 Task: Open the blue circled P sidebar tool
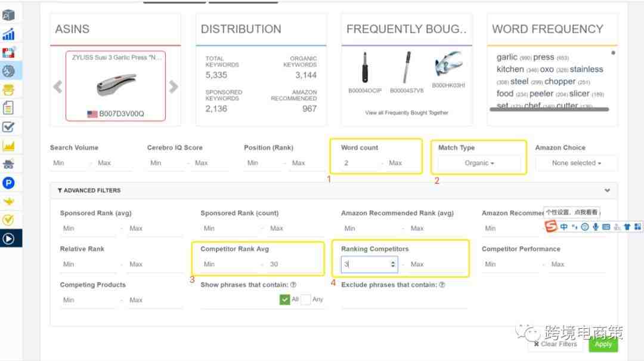click(8, 183)
